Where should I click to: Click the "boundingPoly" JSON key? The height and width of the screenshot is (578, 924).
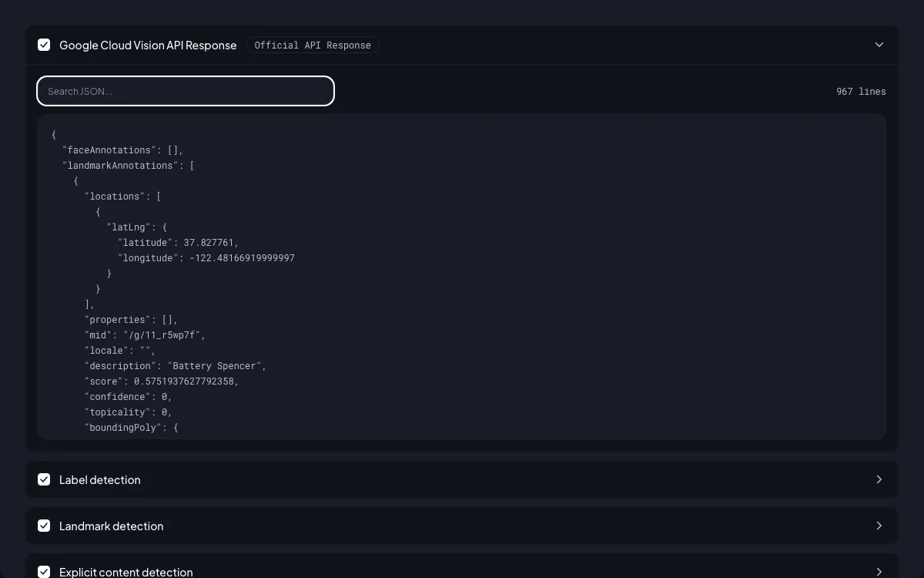tap(120, 428)
